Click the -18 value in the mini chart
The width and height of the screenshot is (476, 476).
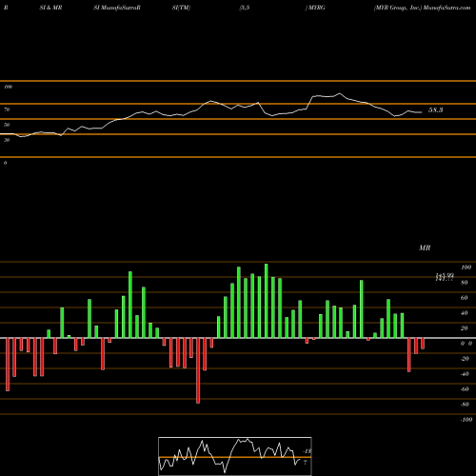[x=307, y=451]
